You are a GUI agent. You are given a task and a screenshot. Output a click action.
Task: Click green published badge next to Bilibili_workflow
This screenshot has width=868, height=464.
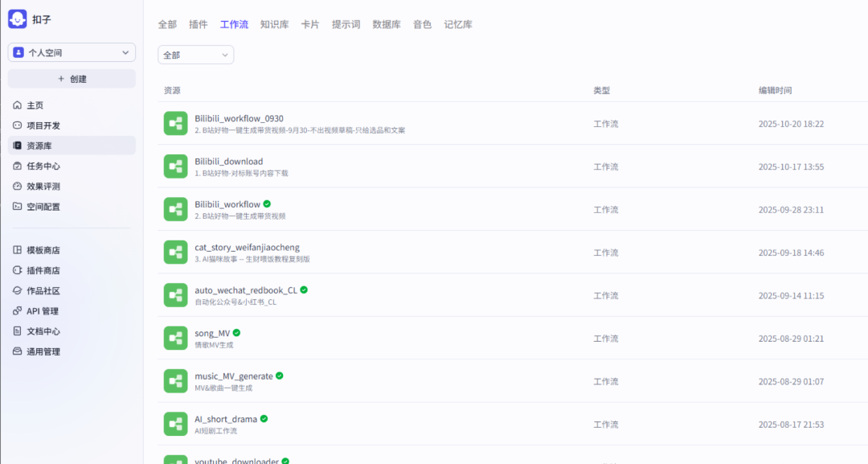coord(267,203)
